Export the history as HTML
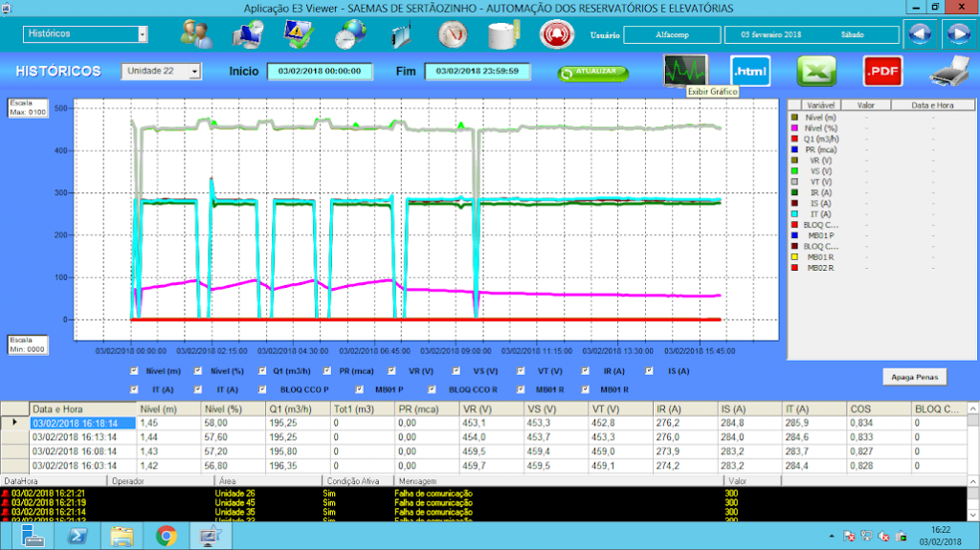 tap(750, 71)
